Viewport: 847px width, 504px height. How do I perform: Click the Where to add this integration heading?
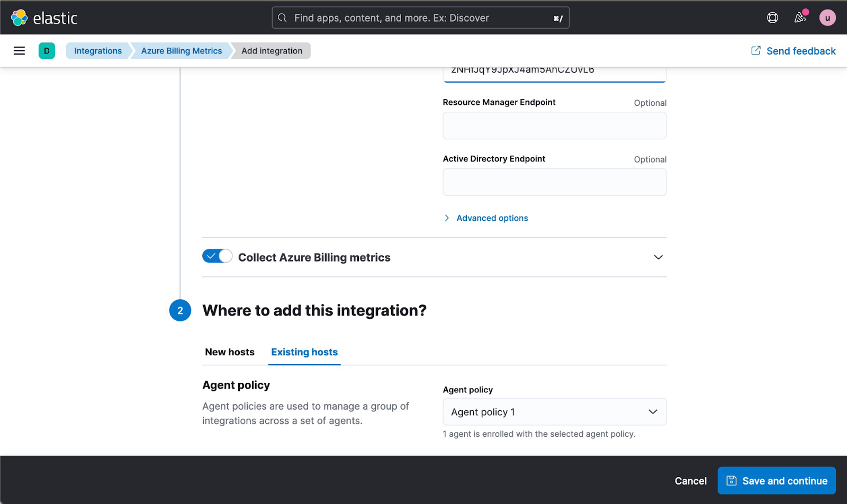click(314, 310)
